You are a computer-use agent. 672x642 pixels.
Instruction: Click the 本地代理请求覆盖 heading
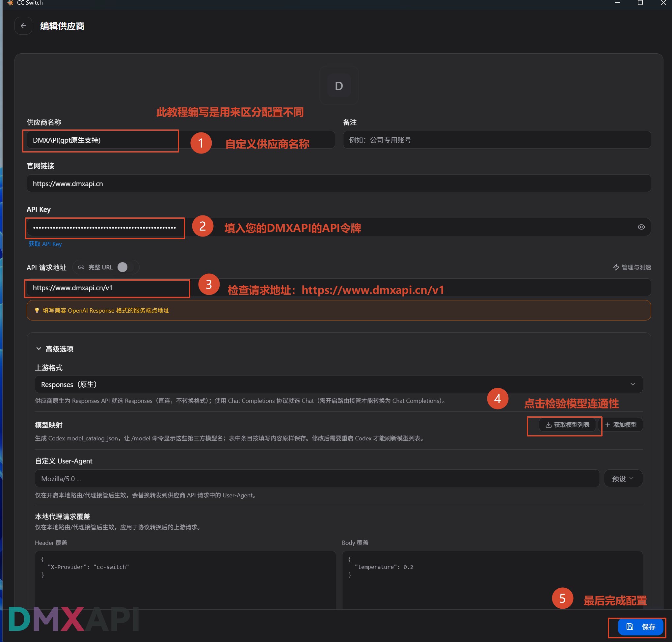[63, 516]
